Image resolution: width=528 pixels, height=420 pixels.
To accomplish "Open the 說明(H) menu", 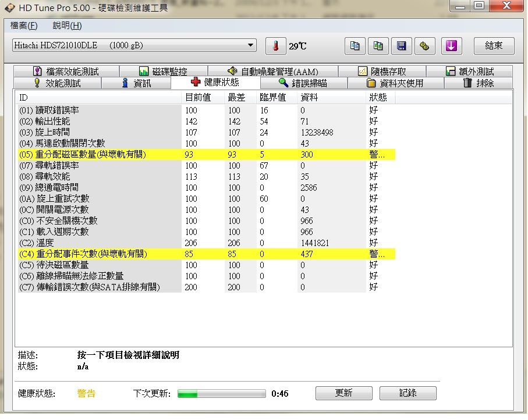I will 67,26.
